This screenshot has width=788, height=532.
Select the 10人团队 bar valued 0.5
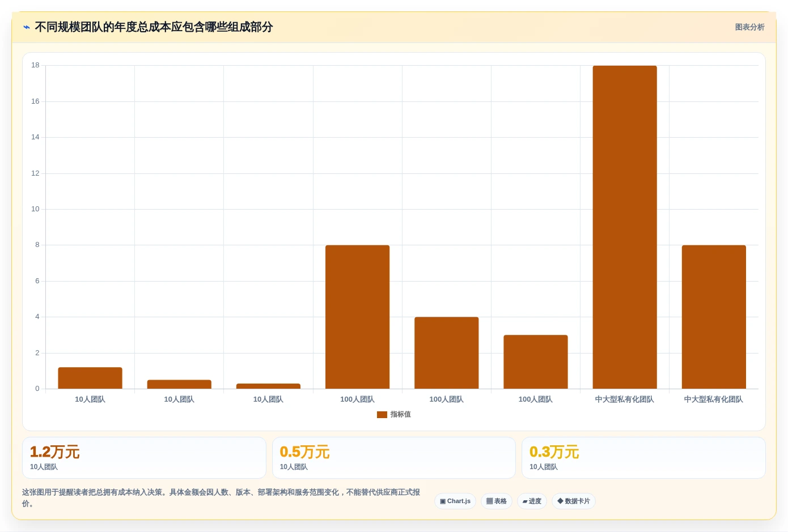pos(179,384)
